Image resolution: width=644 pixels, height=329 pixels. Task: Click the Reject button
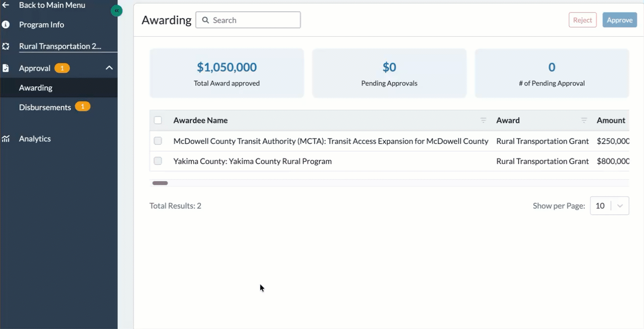pyautogui.click(x=583, y=20)
